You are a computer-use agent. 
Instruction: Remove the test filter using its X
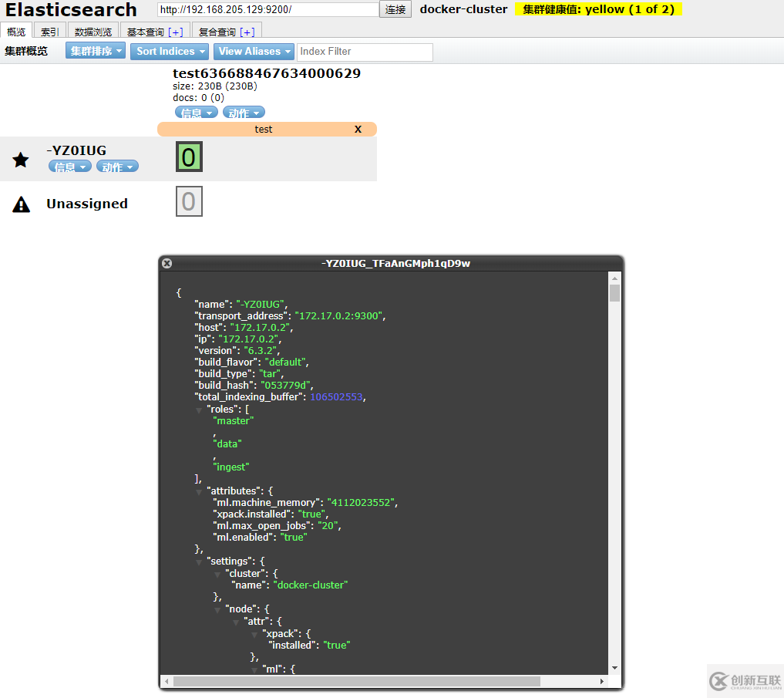(358, 129)
